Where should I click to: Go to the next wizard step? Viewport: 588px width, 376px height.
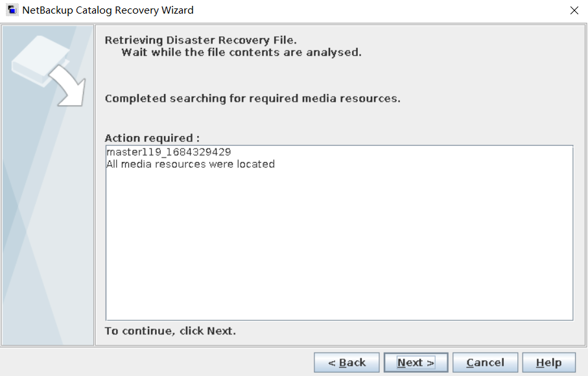(x=416, y=362)
